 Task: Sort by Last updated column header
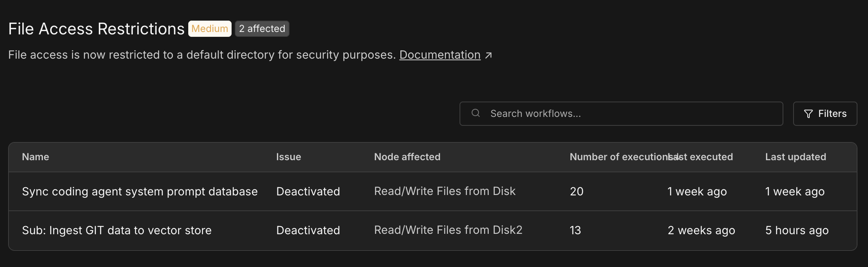point(796,157)
